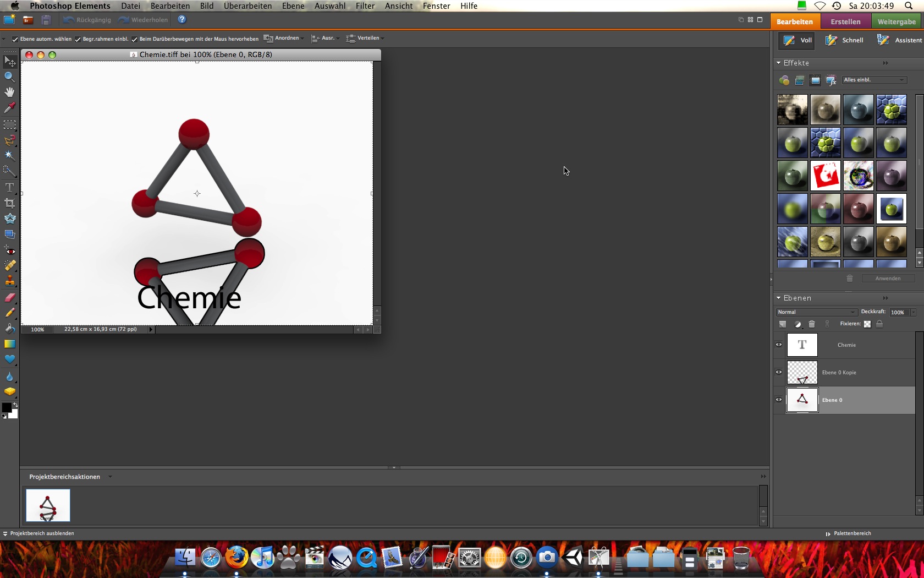Open the Projektbereichsaktionen dropdown
The width and height of the screenshot is (924, 578).
[x=110, y=477]
